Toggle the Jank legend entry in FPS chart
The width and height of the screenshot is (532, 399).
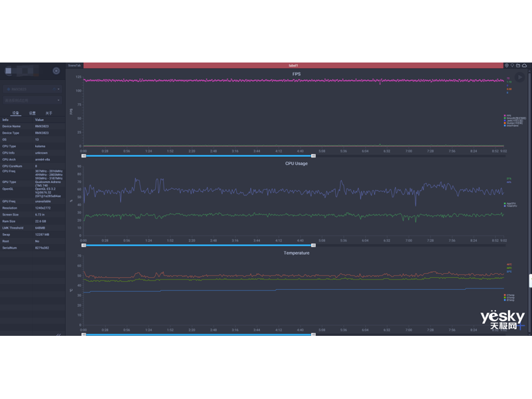point(513,120)
